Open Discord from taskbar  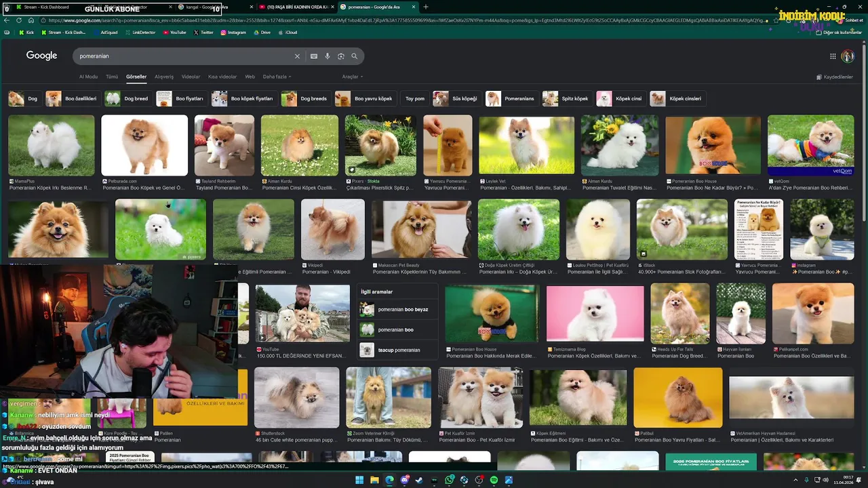pos(404,480)
